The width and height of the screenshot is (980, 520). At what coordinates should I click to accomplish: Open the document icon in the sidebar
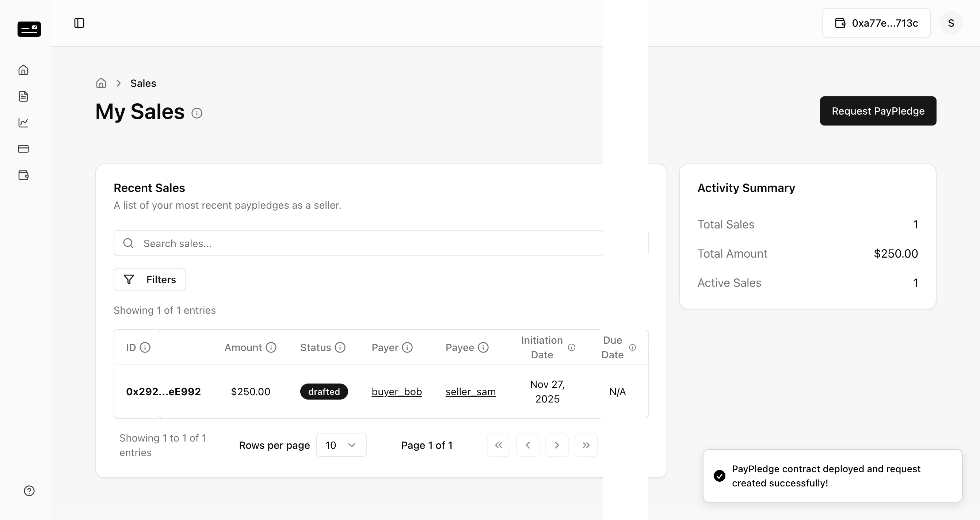(24, 96)
